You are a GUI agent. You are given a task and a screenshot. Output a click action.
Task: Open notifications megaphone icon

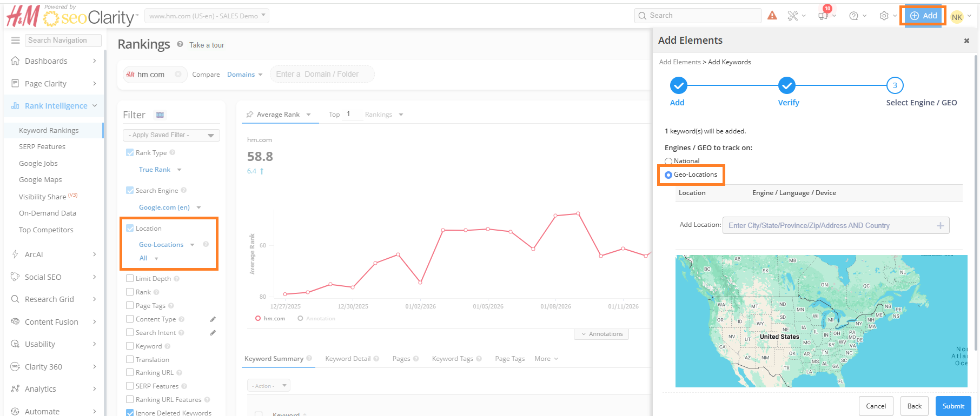(x=823, y=16)
